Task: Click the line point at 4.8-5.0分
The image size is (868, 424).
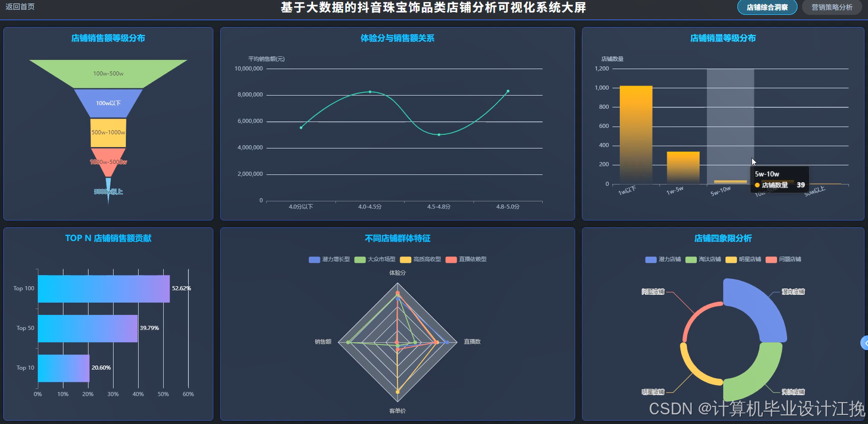Action: (508, 91)
